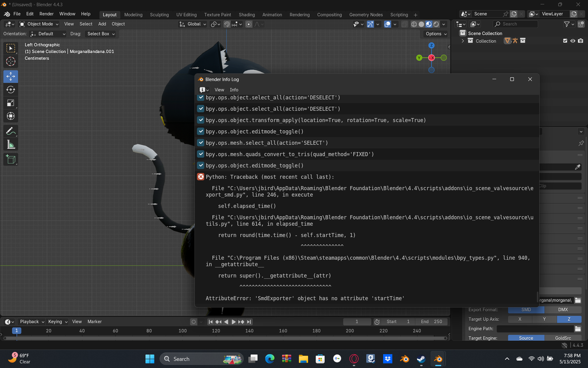The image size is (588, 368).
Task: Open the Global transform orientation dropdown
Action: click(x=193, y=24)
